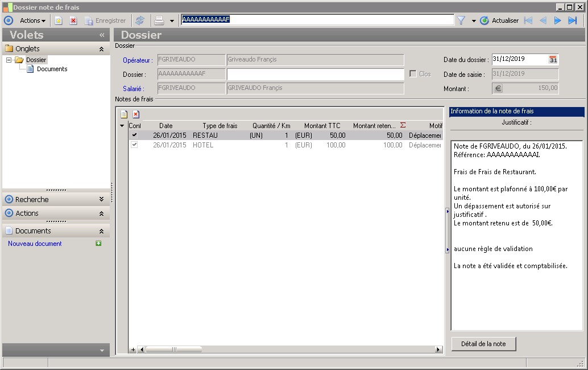The image size is (588, 370).
Task: Click the Nouveau document link
Action: tap(35, 244)
